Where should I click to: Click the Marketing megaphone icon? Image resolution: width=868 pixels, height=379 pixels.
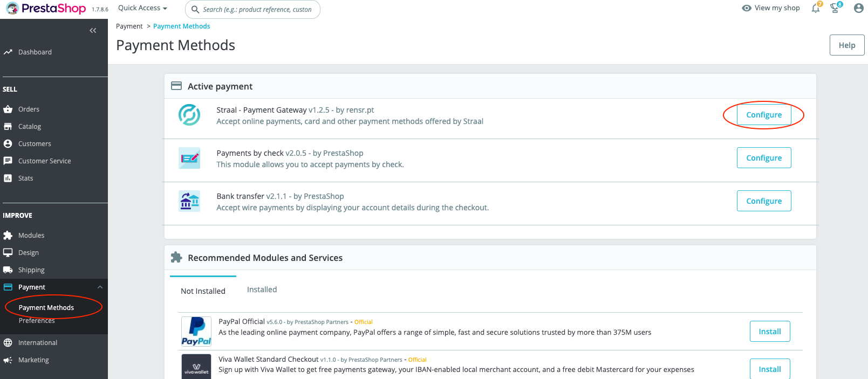(8, 360)
